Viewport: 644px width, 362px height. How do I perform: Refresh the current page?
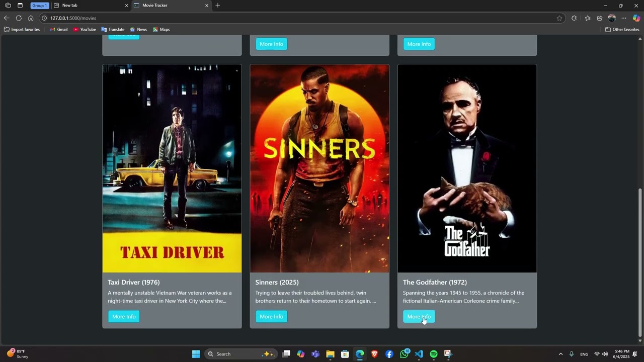point(19,18)
